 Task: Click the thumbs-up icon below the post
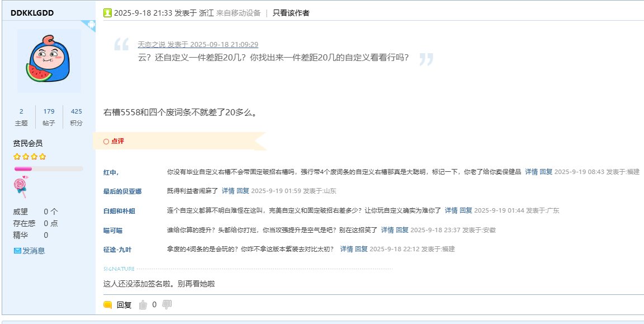click(x=143, y=305)
